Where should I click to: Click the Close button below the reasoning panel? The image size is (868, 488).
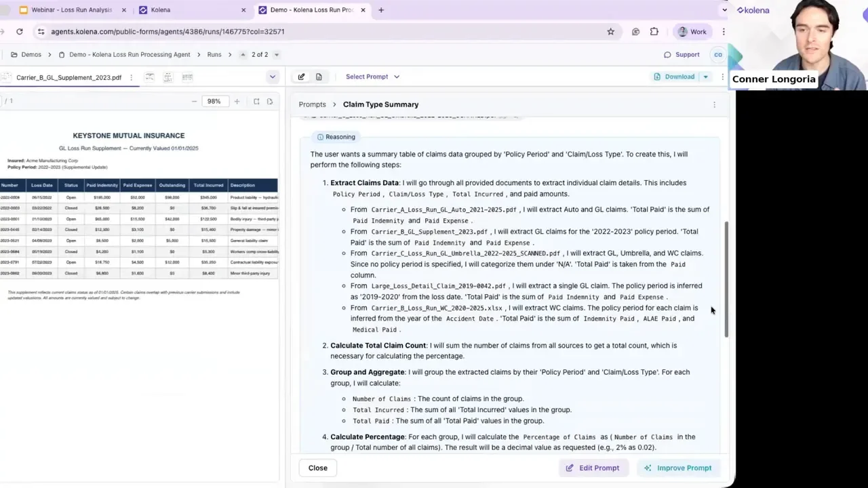point(317,468)
